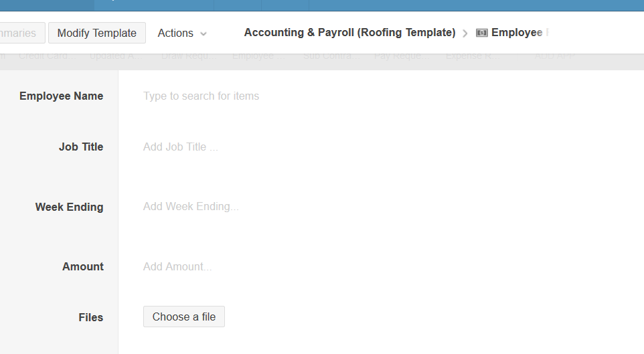Click the Add Amount field
644x354 pixels.
[x=177, y=267]
